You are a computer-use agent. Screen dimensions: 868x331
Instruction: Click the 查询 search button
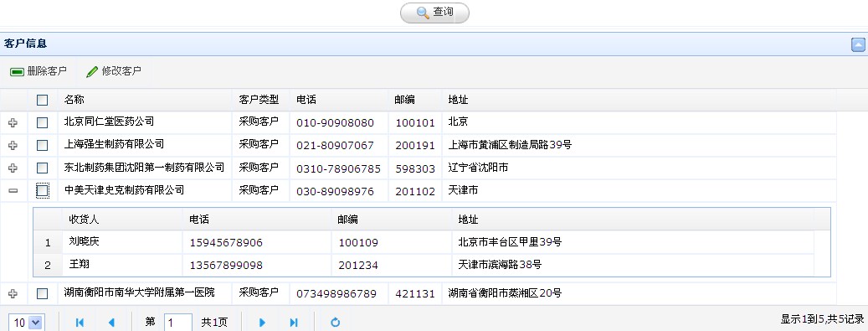click(434, 13)
